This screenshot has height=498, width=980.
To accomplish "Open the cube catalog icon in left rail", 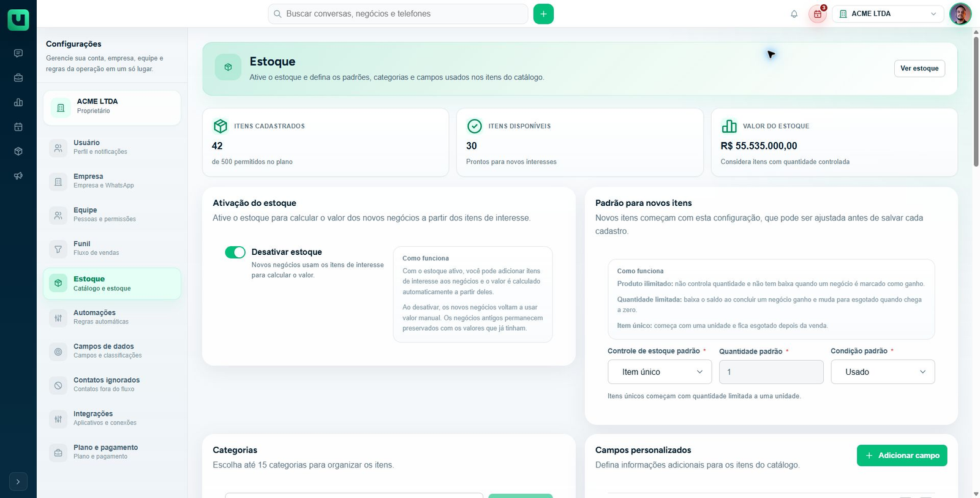I will [x=18, y=151].
